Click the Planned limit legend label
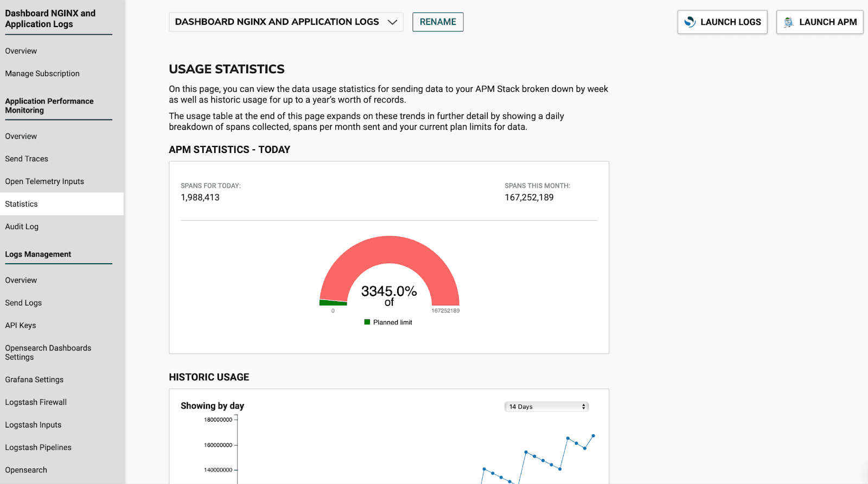 click(x=393, y=322)
